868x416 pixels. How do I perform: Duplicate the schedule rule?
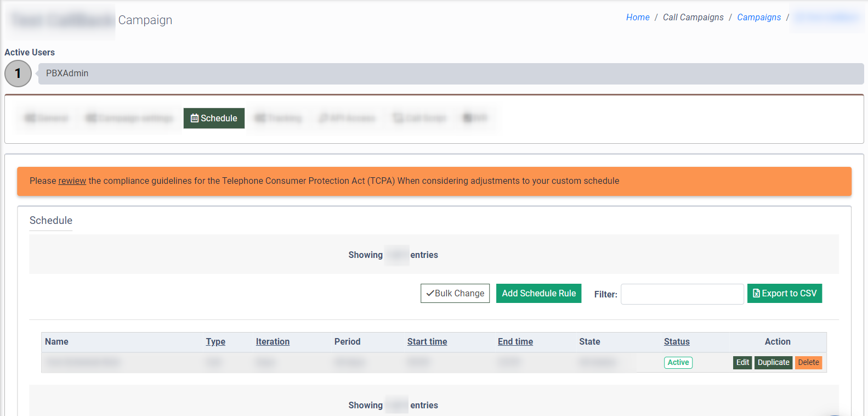pyautogui.click(x=773, y=363)
